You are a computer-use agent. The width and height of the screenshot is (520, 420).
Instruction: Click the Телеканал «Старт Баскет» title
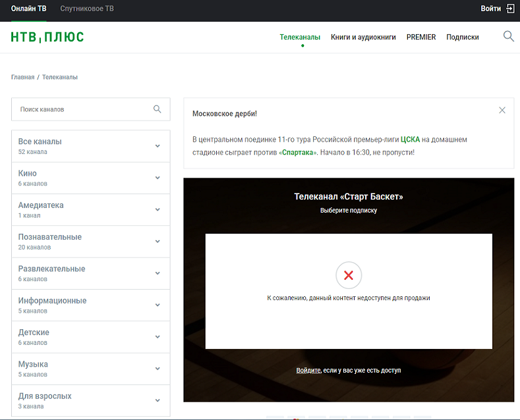point(349,196)
